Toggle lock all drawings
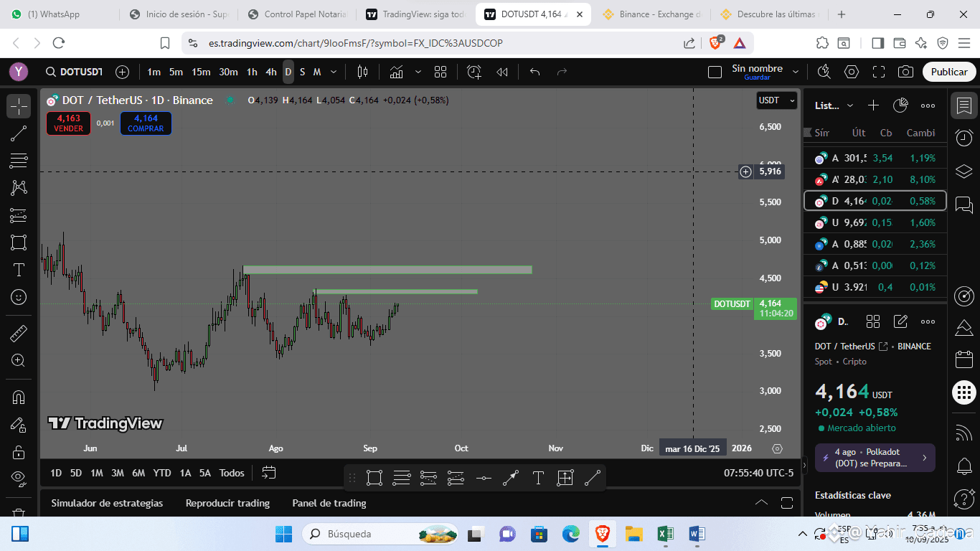The image size is (980, 551). pos(19,452)
